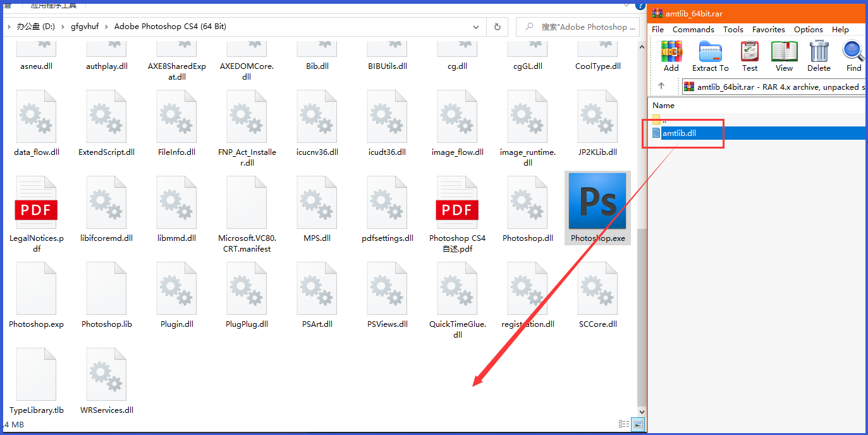
Task: Click the Extract To toolbar icon
Action: (x=710, y=56)
